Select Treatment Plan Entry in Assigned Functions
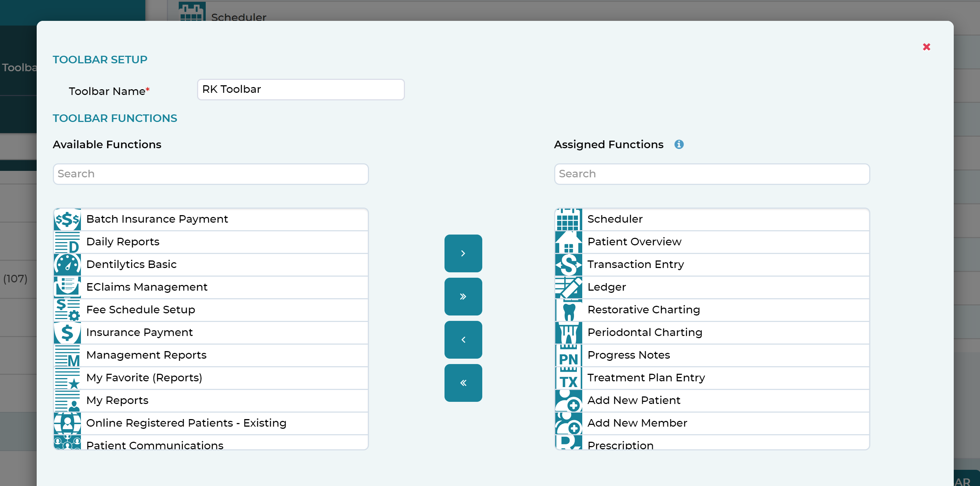This screenshot has height=486, width=980. pyautogui.click(x=712, y=378)
